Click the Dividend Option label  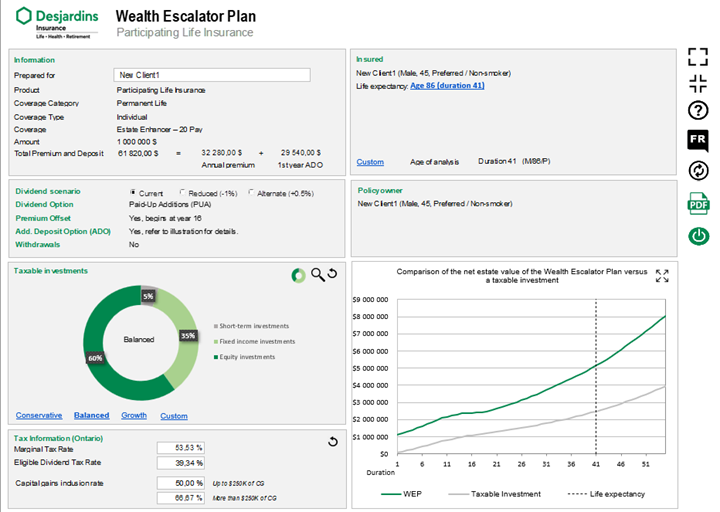coord(44,204)
